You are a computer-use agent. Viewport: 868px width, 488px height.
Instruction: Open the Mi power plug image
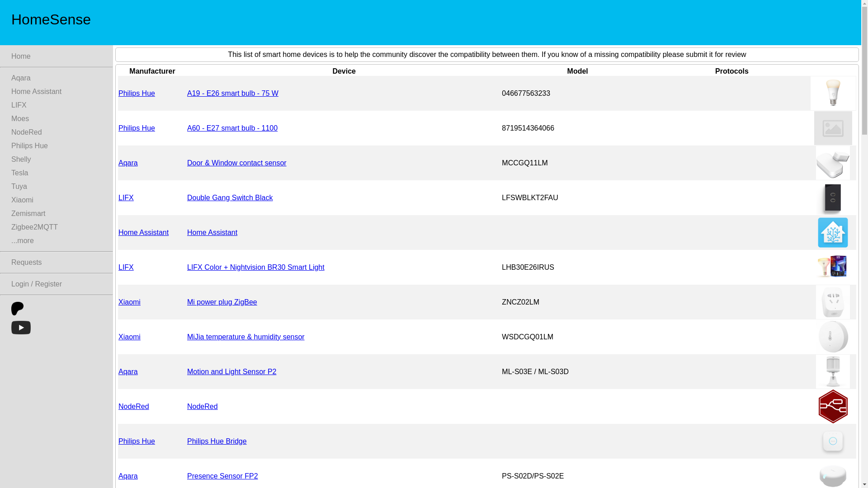click(x=833, y=302)
